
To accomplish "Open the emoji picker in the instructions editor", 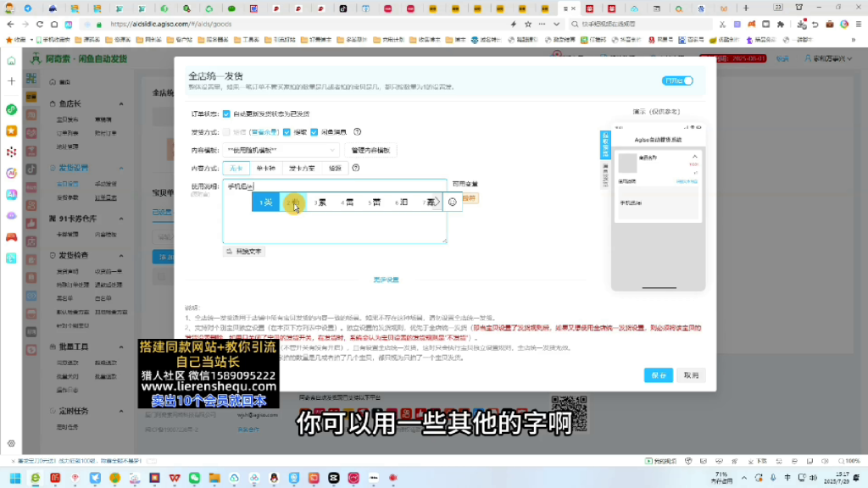I will [453, 202].
